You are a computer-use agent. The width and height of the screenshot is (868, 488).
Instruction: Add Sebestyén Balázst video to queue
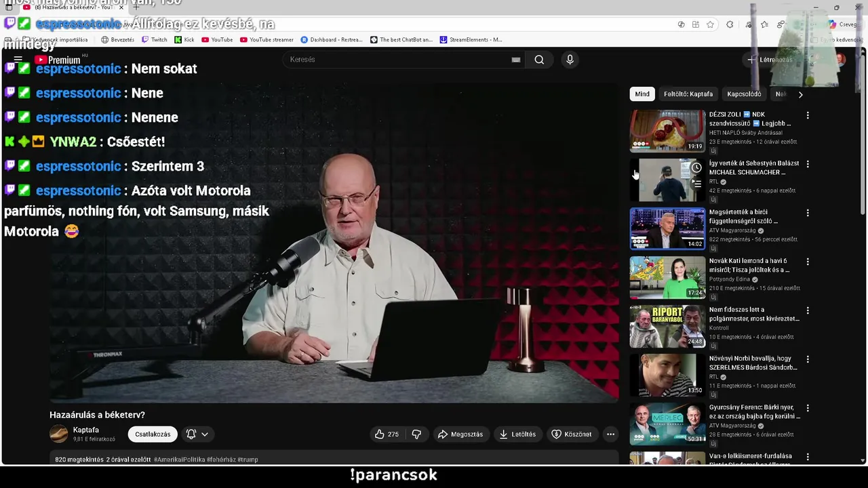point(696,184)
